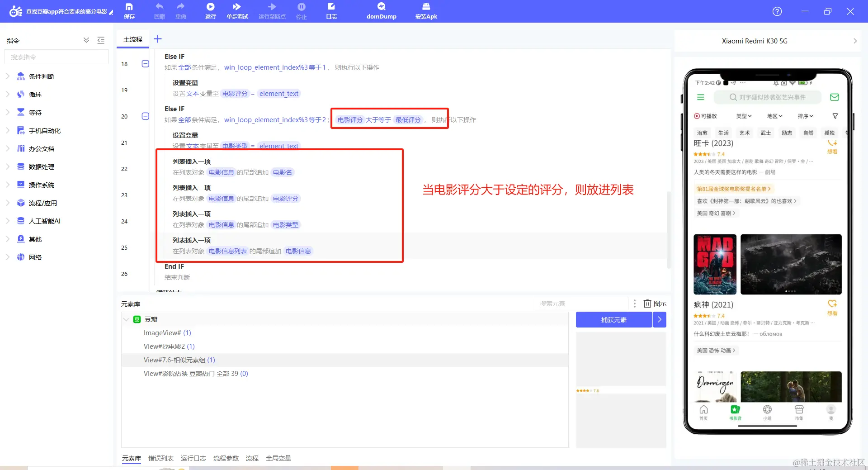The image size is (868, 470).
Task: Click the Save (保存) toolbar icon
Action: pos(129,11)
